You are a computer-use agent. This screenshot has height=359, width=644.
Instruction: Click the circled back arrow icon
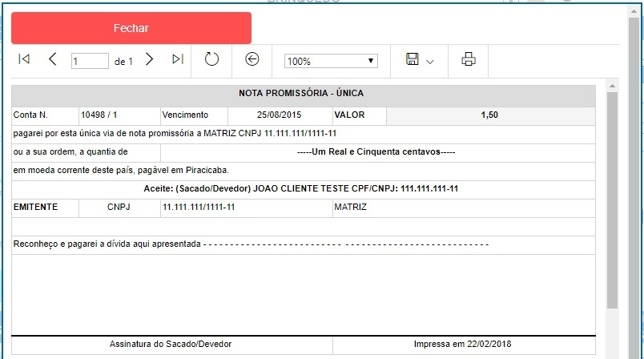click(x=252, y=59)
